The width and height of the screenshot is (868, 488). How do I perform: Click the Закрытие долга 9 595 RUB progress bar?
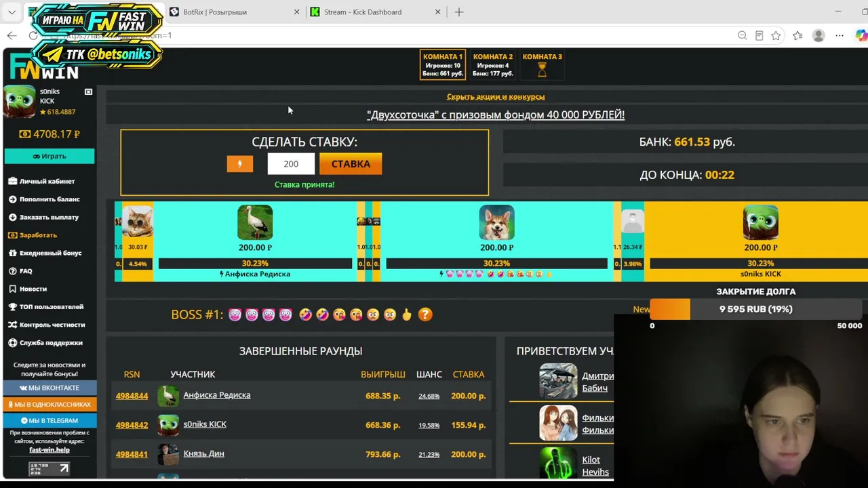[x=755, y=309]
